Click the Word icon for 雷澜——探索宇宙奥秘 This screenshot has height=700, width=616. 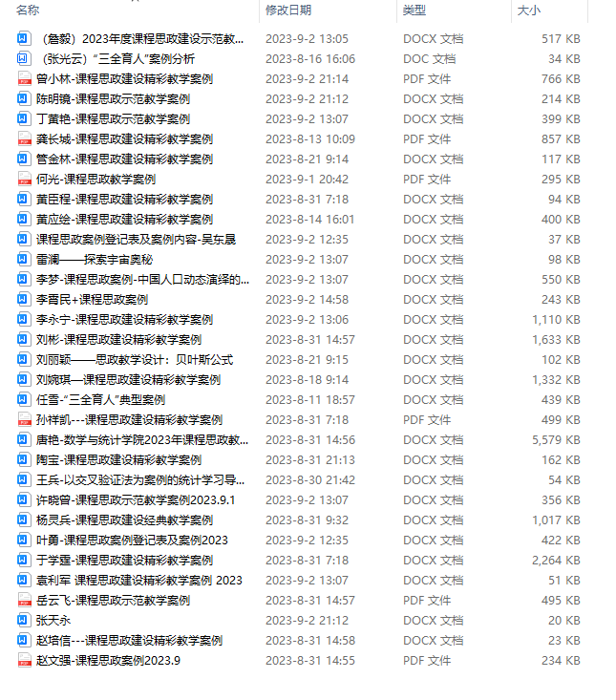[x=24, y=260]
